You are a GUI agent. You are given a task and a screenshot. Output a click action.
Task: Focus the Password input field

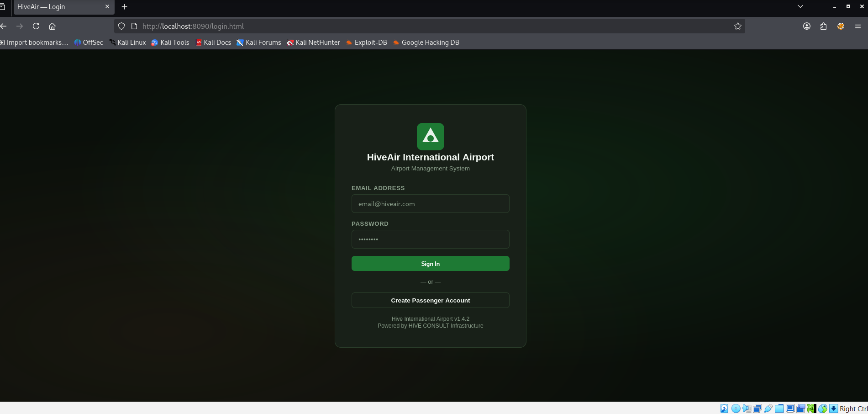[430, 239]
